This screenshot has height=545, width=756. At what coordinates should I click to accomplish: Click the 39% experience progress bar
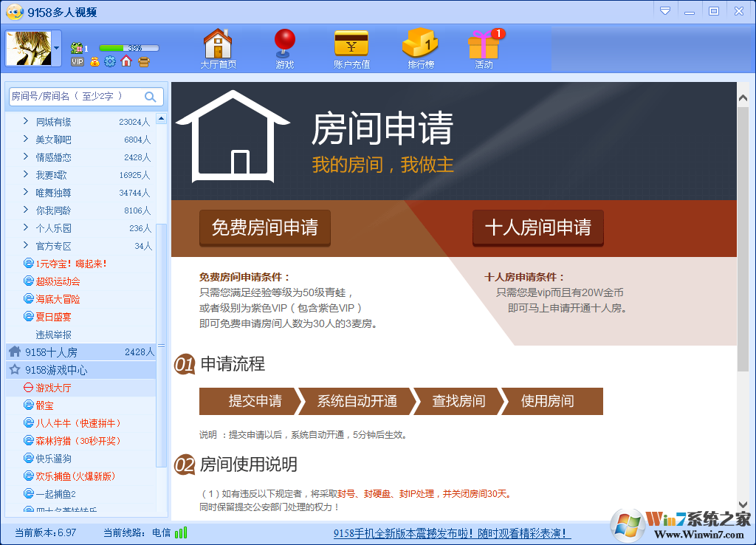tap(129, 48)
